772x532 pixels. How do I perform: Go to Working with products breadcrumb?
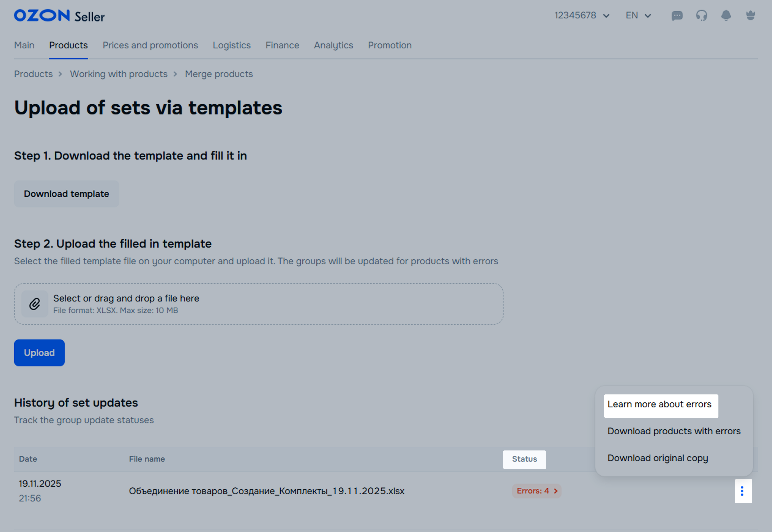point(118,74)
